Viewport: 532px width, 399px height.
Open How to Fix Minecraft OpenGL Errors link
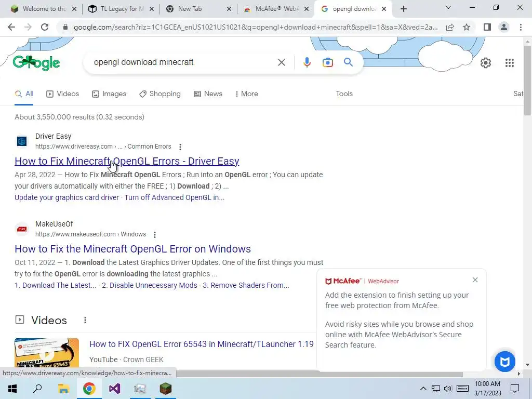click(127, 161)
